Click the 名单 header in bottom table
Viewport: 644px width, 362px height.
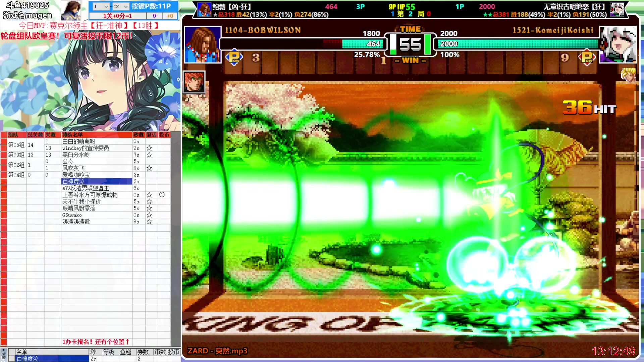point(52,352)
